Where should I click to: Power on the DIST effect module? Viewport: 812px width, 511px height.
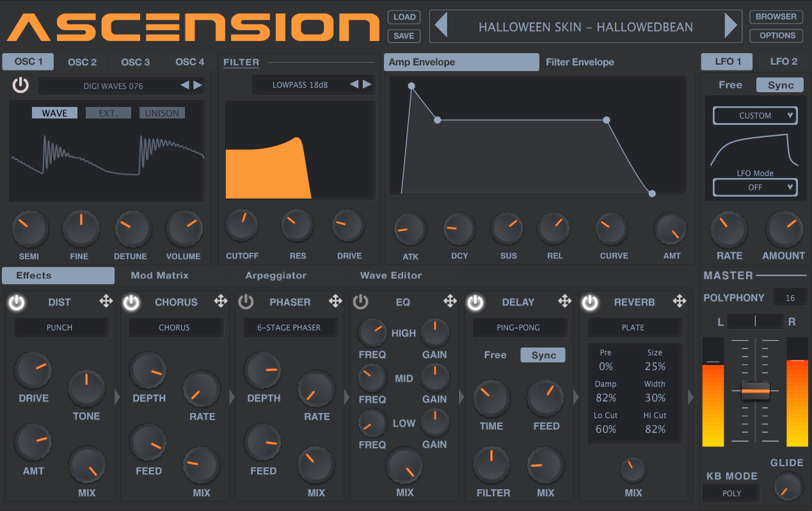(16, 302)
